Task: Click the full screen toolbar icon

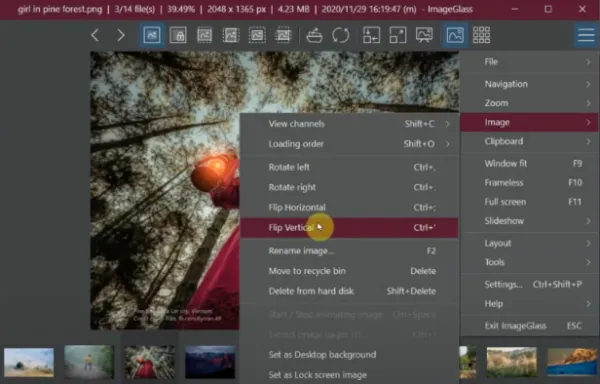Action: click(x=398, y=35)
